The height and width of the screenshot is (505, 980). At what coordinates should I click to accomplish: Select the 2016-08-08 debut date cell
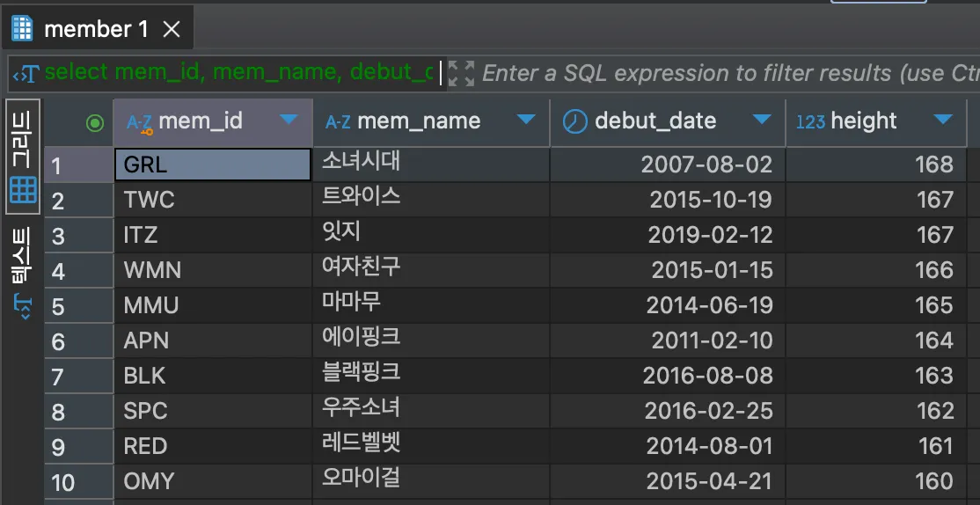tap(668, 376)
